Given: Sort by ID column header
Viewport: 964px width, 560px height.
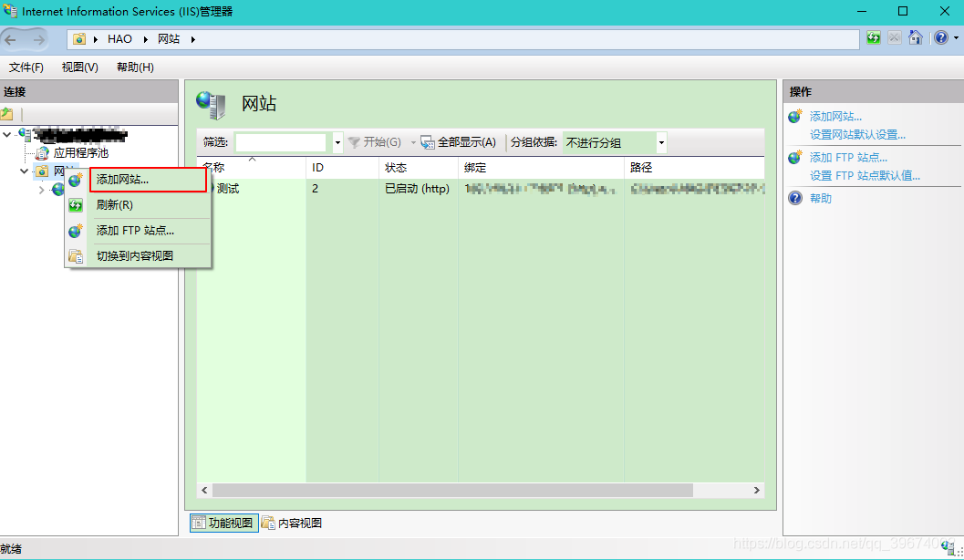Looking at the screenshot, I should [342, 167].
